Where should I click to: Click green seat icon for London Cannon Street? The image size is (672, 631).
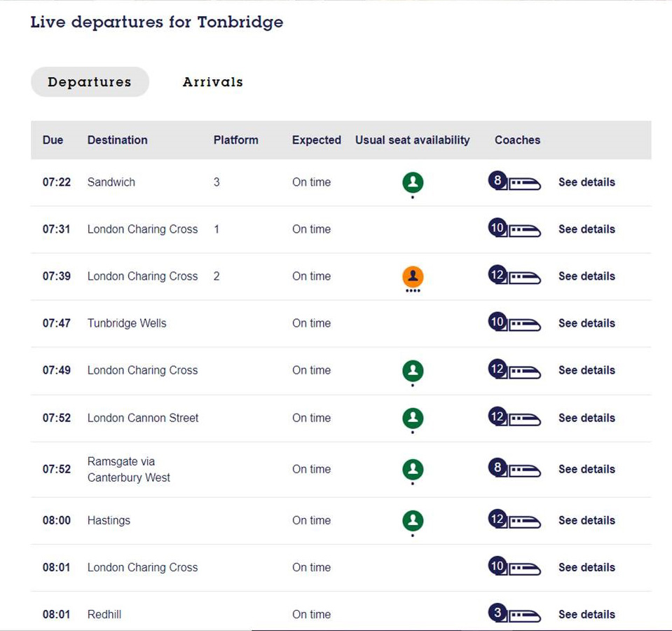[x=413, y=418]
